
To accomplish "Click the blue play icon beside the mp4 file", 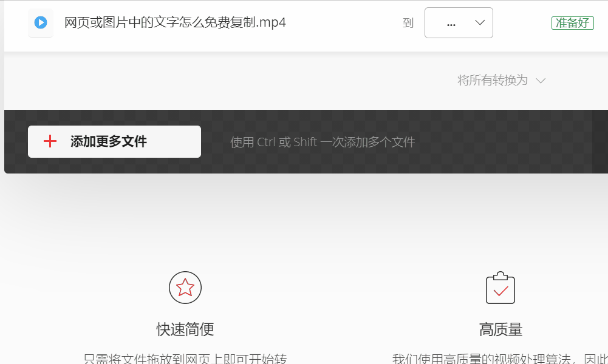I will click(41, 22).
